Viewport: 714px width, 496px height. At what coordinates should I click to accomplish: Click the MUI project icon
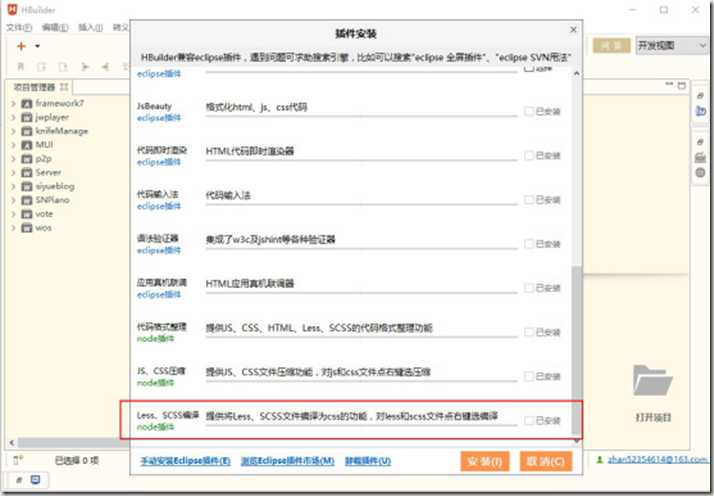point(27,145)
